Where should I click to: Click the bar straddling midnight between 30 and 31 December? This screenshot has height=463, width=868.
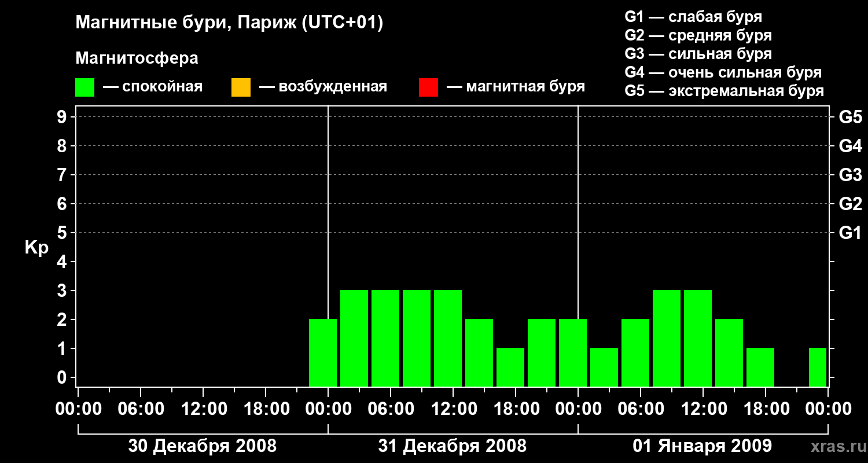tap(323, 352)
